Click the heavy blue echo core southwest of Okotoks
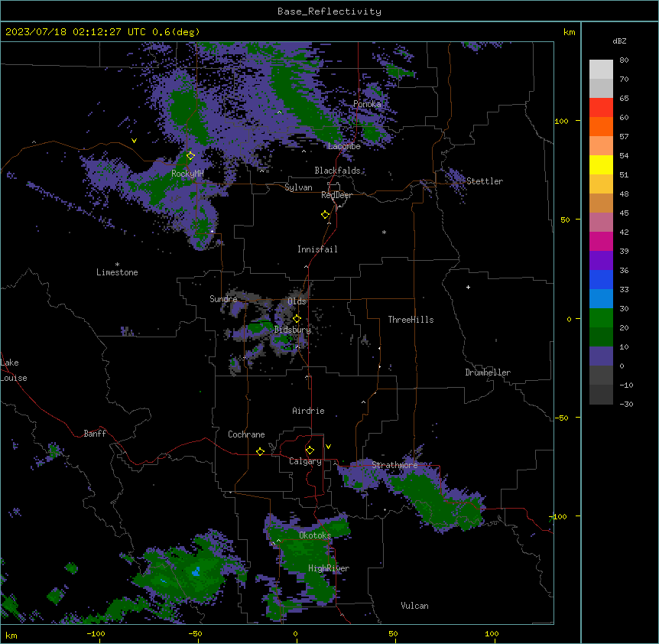Viewport: 659px width, 644px height. click(196, 571)
